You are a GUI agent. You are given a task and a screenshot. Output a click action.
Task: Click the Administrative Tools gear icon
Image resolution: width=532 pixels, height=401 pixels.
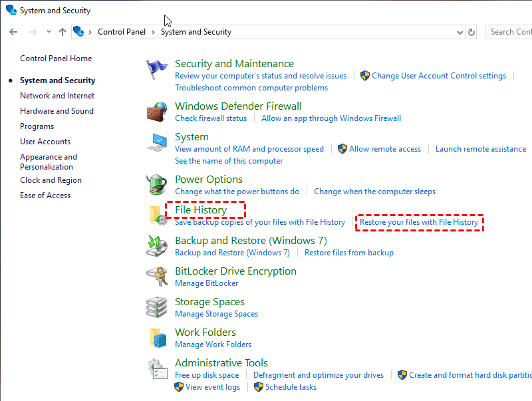(157, 369)
